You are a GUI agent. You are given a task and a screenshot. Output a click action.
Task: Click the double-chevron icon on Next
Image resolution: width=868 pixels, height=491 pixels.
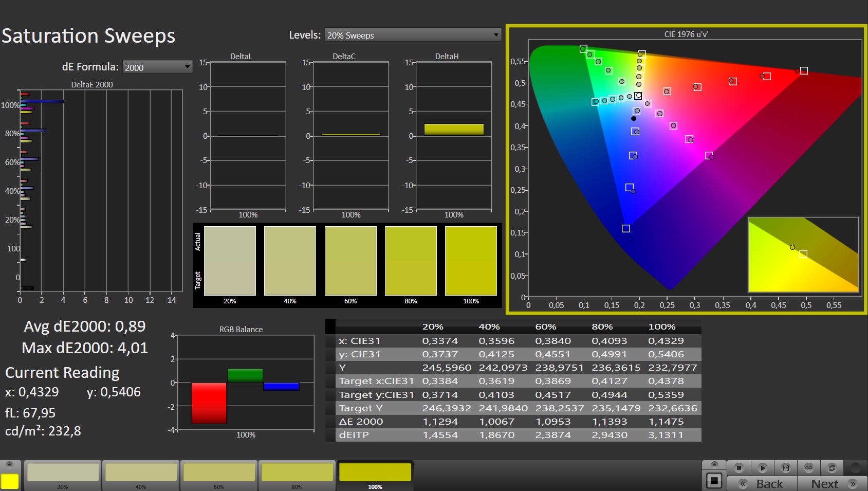tap(853, 484)
